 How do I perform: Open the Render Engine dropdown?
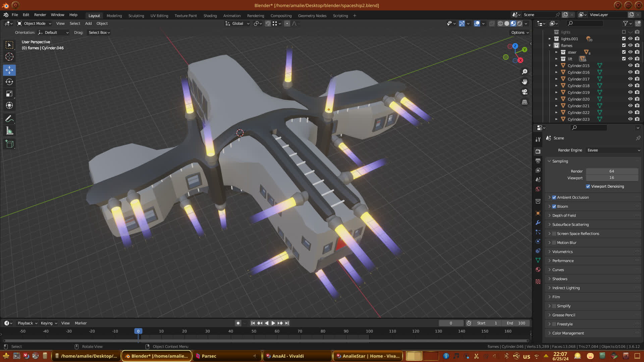pyautogui.click(x=613, y=150)
